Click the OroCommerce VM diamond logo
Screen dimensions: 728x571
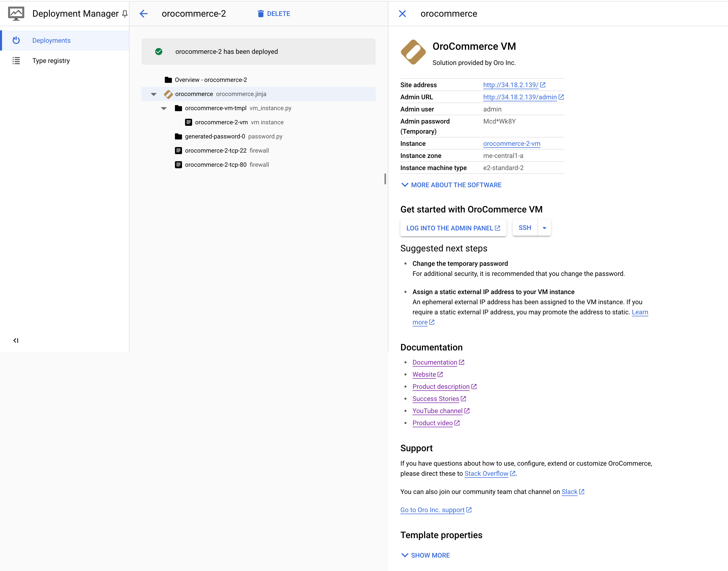(413, 52)
